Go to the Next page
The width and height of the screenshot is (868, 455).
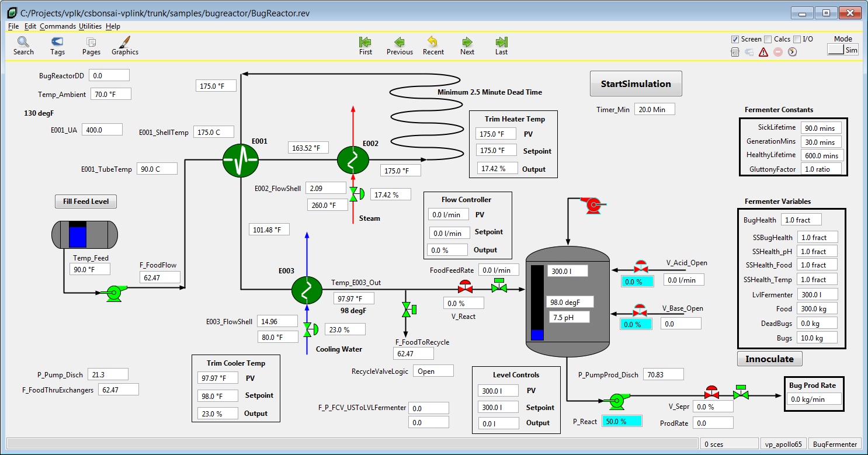click(467, 46)
